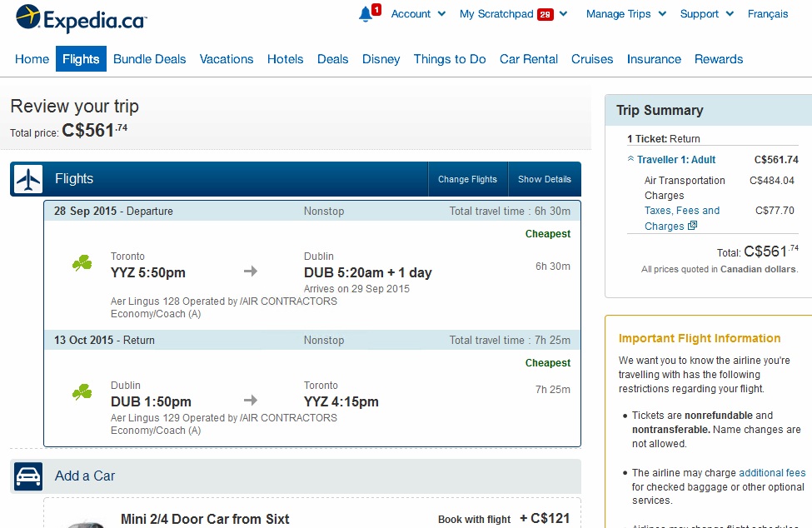This screenshot has width=812, height=528.
Task: Click YYZ 4:15pm return arrival
Action: (x=341, y=401)
